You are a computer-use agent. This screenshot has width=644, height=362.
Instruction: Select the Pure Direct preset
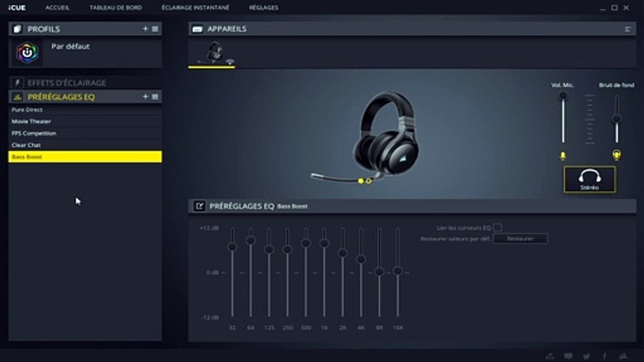(x=85, y=110)
